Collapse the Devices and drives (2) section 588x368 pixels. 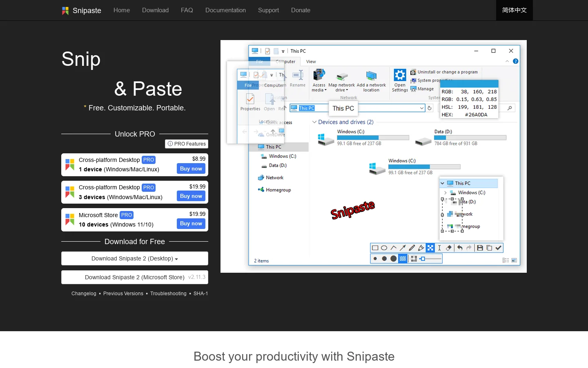pos(314,122)
